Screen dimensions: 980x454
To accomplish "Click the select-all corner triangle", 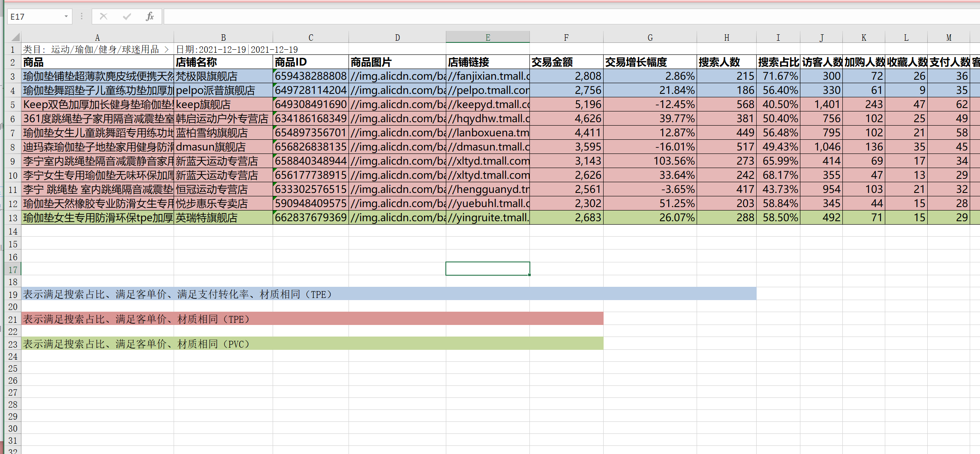I will coord(15,37).
